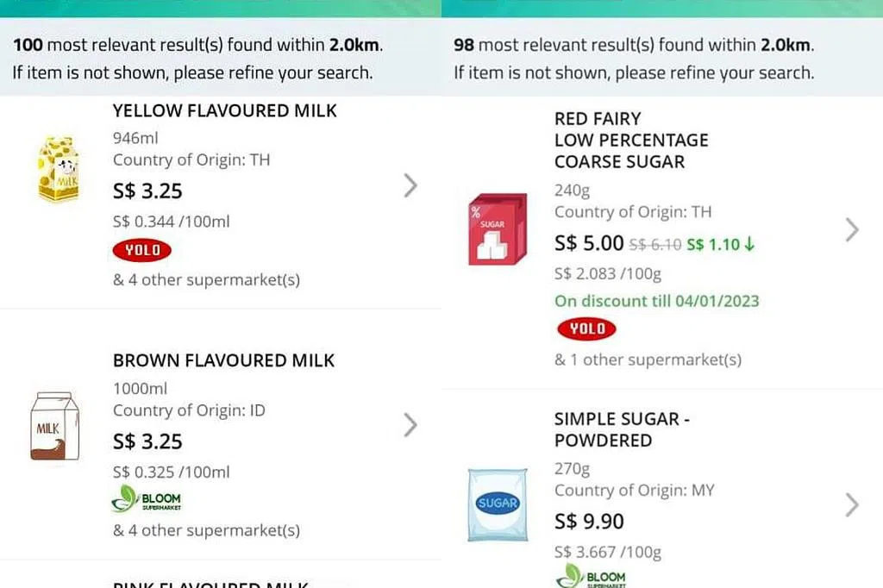
Task: View 4 other supermarkets for Yellow Milk
Action: (x=206, y=279)
